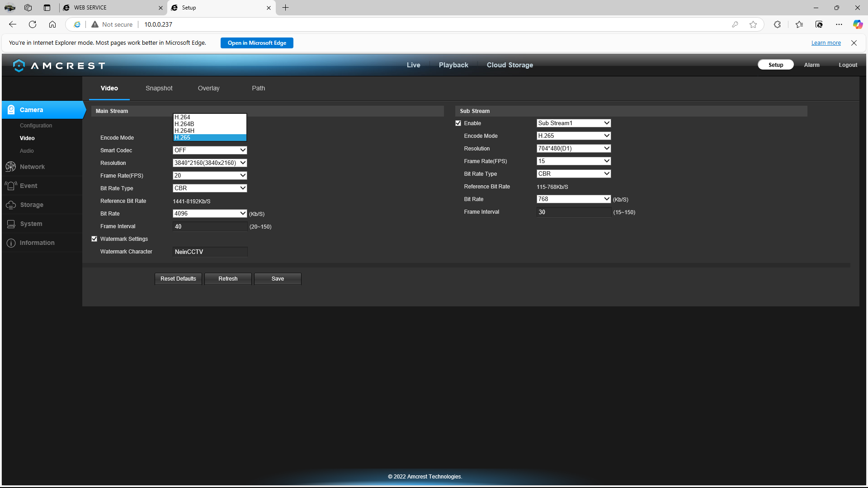Open the Storage settings icon
Viewport: 868px width, 488px height.
tap(11, 205)
